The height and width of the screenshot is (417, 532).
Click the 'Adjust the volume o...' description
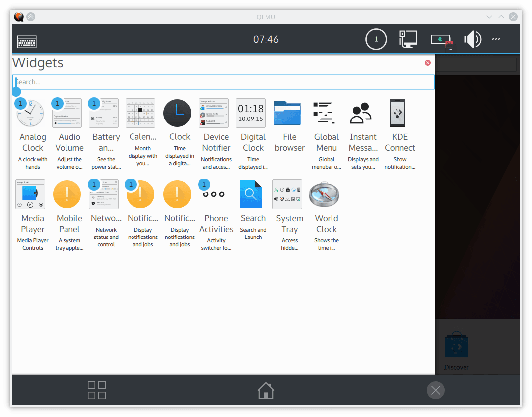(69, 163)
